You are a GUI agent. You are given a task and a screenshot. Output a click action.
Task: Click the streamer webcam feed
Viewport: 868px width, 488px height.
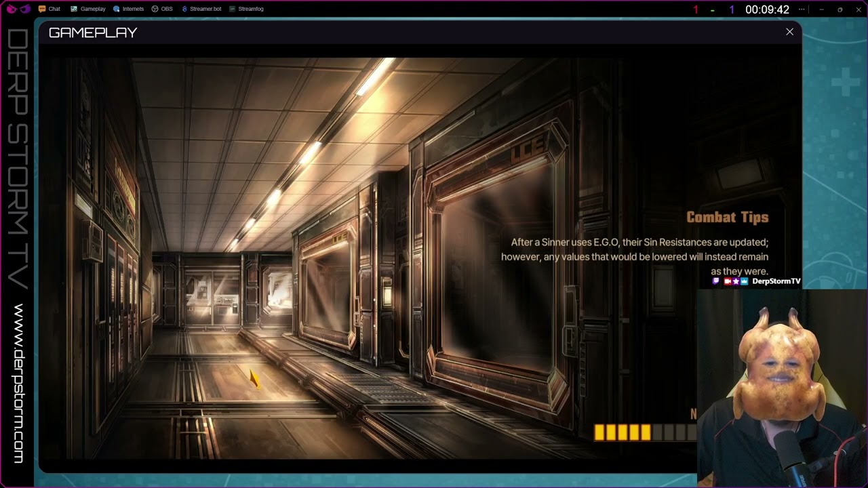pyautogui.click(x=783, y=388)
